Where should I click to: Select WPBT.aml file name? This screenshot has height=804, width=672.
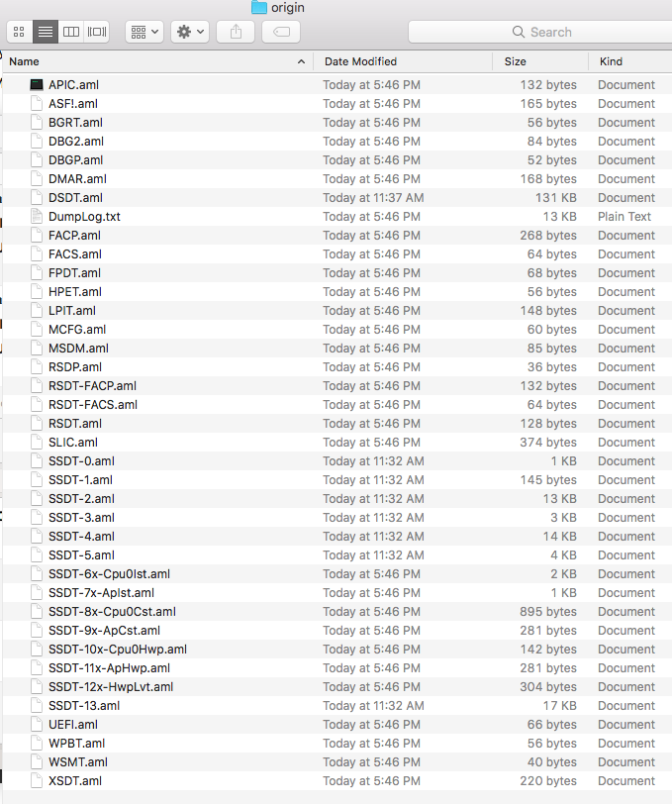[76, 743]
